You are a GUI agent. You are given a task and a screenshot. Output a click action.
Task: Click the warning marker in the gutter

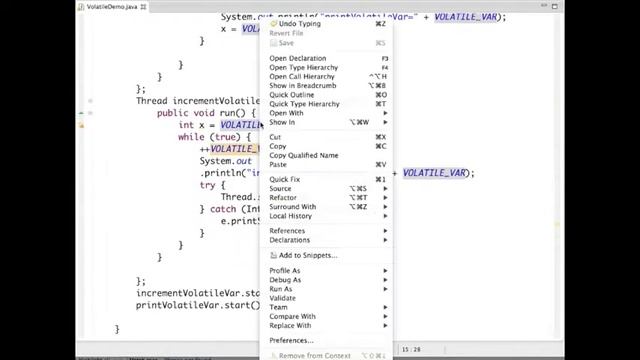coord(81,125)
